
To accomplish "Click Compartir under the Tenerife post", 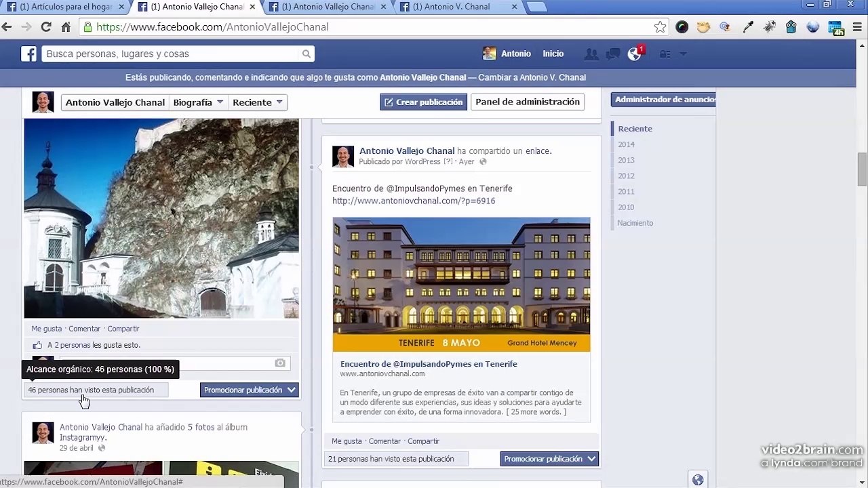I will tap(424, 441).
